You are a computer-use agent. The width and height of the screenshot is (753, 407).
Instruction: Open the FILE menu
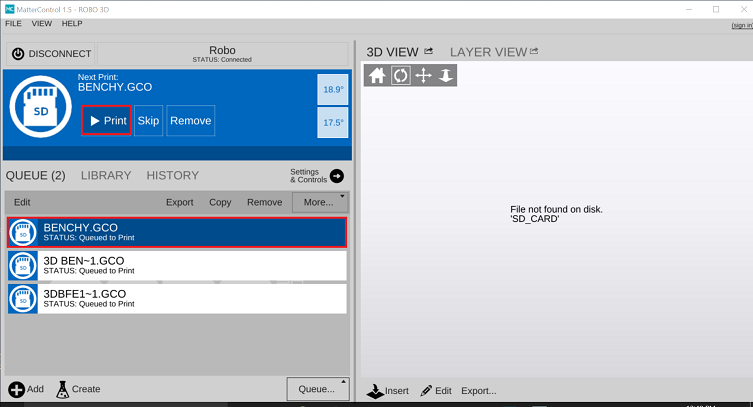pos(13,24)
